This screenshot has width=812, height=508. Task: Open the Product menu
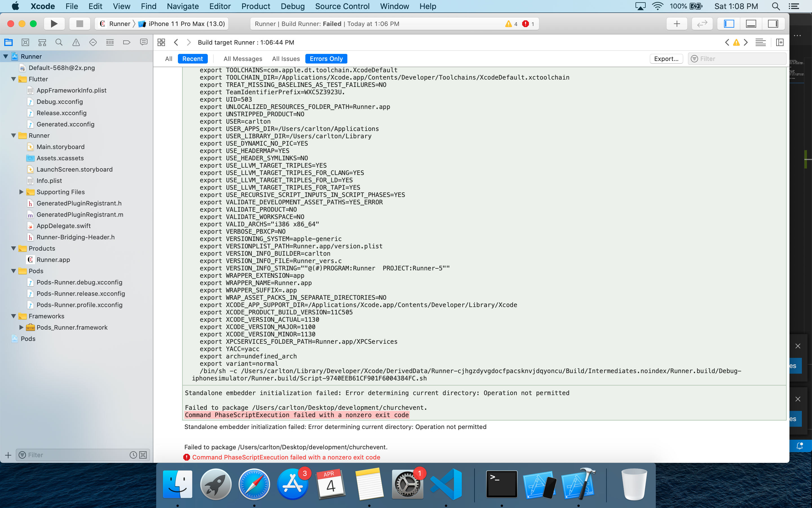[x=256, y=6]
